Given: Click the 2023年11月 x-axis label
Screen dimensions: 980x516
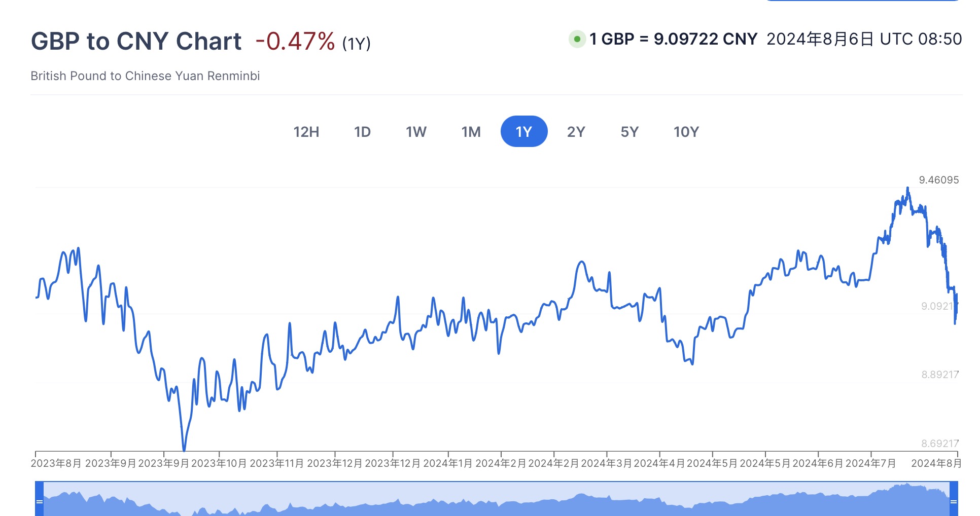Looking at the screenshot, I should coord(276,463).
